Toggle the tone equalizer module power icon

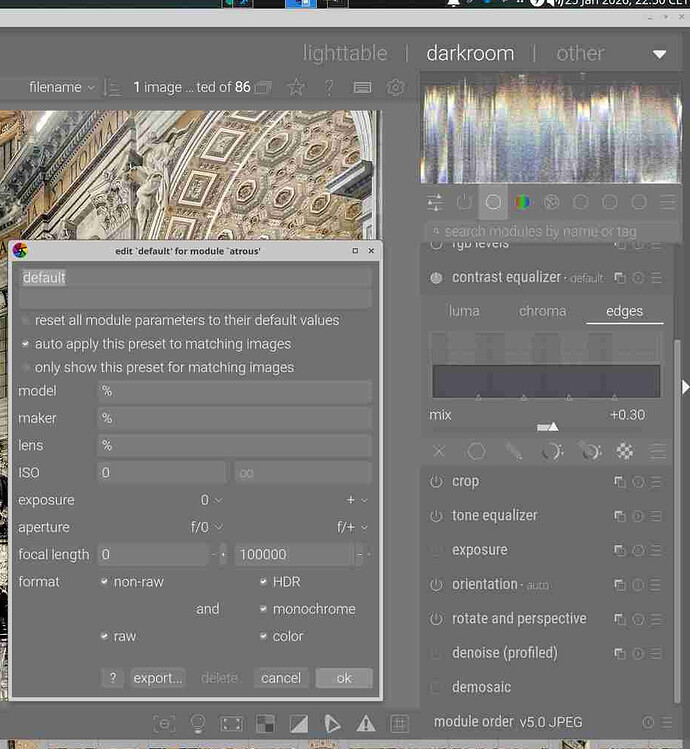[x=436, y=516]
